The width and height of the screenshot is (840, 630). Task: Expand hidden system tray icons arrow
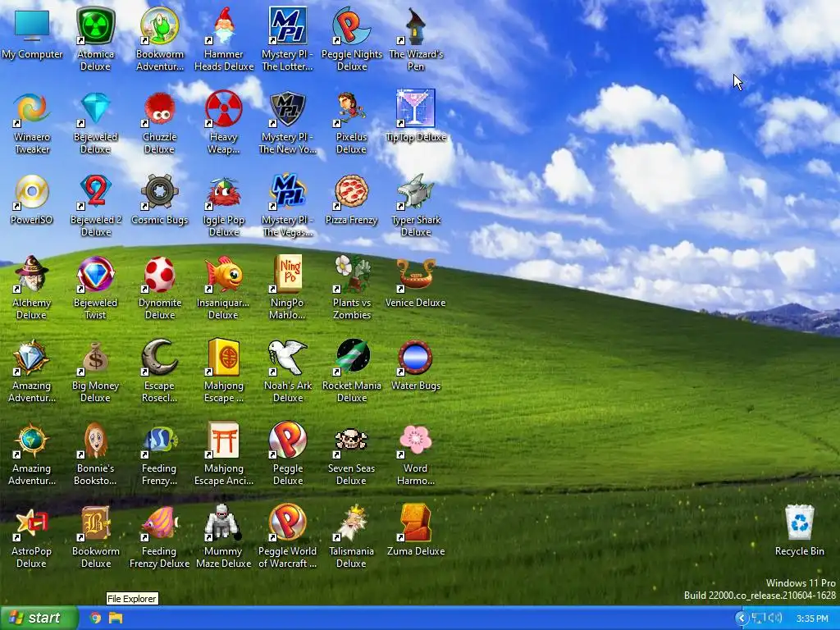[x=742, y=619]
